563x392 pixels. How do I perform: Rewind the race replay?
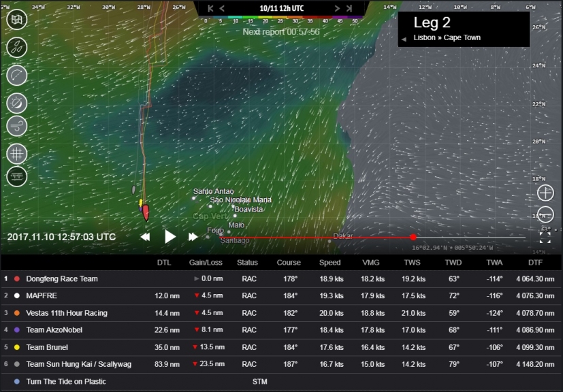coord(145,237)
